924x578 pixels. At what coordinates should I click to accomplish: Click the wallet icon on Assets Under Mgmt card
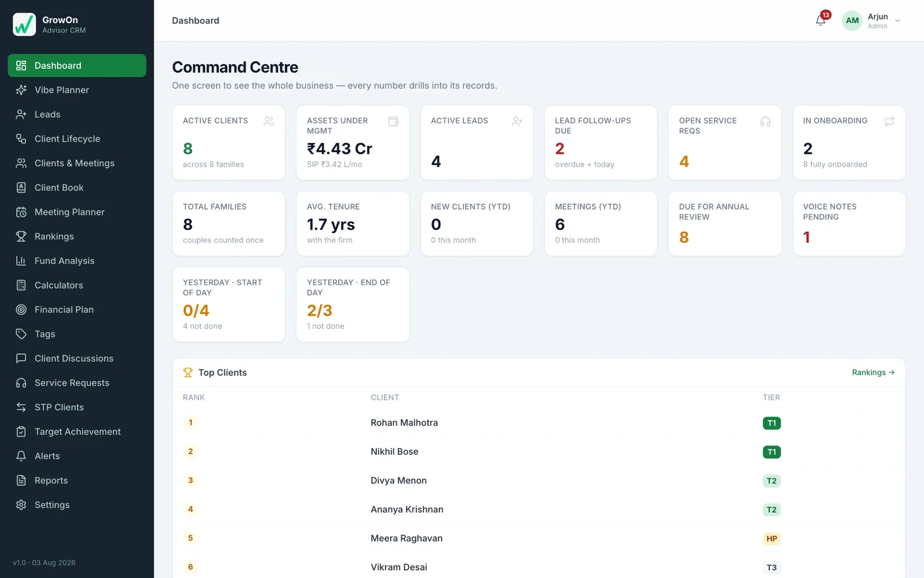[x=393, y=121]
